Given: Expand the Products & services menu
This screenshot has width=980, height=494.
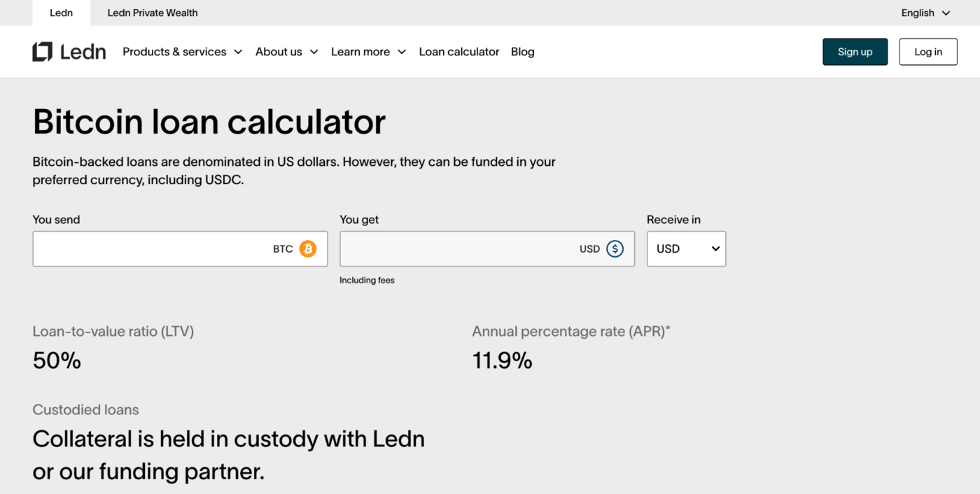Looking at the screenshot, I should (174, 52).
